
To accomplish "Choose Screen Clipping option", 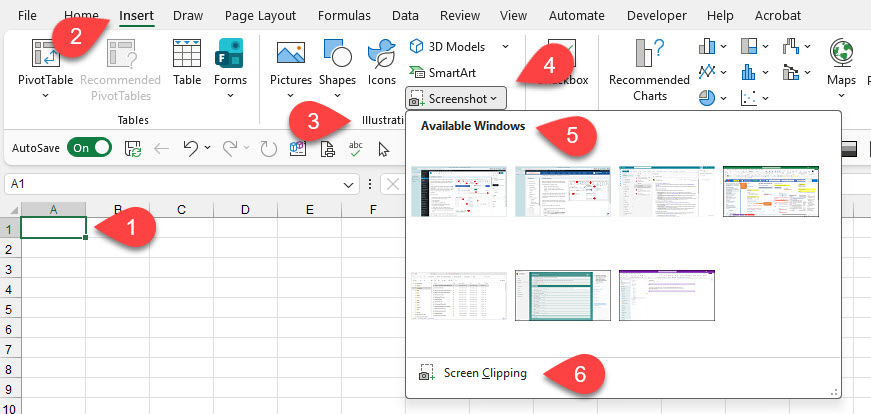I will [x=477, y=373].
